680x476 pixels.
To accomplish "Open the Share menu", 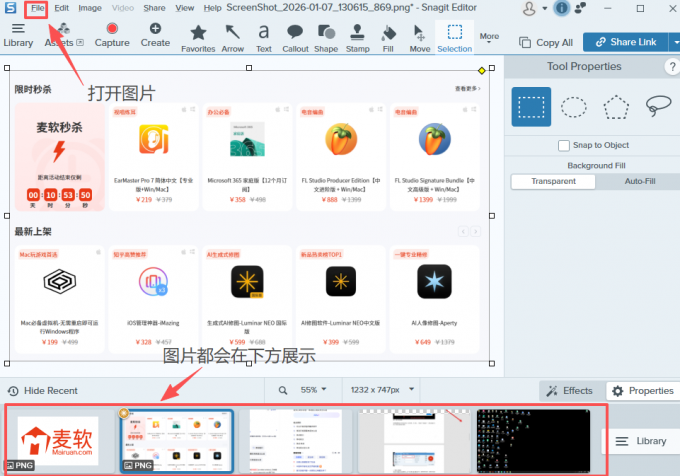I will click(154, 8).
